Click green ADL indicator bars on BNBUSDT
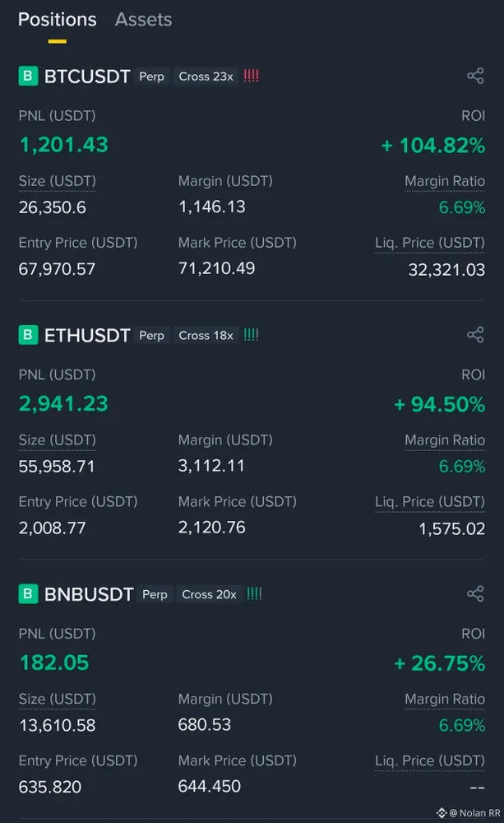Viewport: 504px width, 823px height. 255,594
